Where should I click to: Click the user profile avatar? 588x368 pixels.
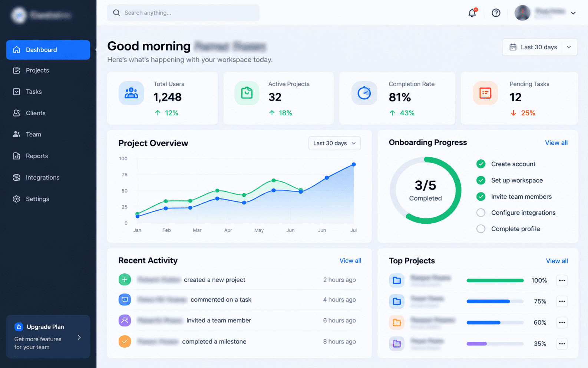click(x=522, y=13)
